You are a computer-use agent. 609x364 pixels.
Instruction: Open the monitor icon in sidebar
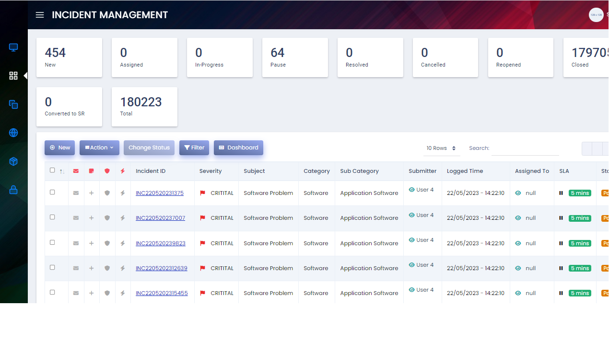(13, 47)
